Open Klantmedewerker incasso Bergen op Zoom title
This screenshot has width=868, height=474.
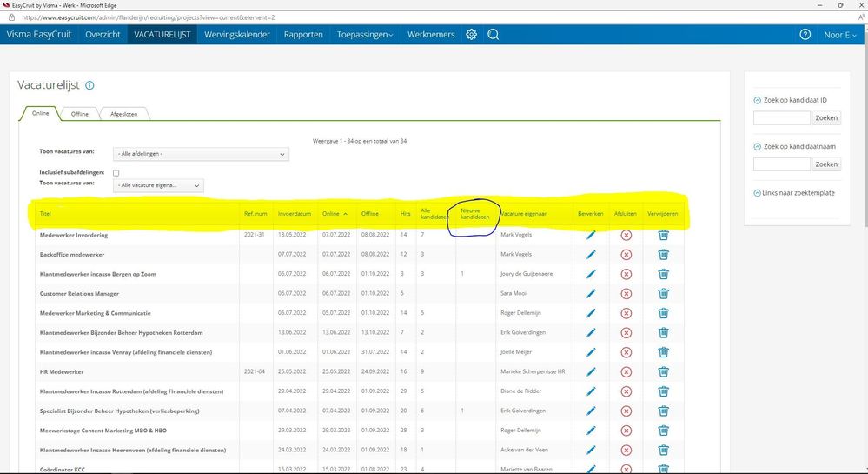point(98,274)
